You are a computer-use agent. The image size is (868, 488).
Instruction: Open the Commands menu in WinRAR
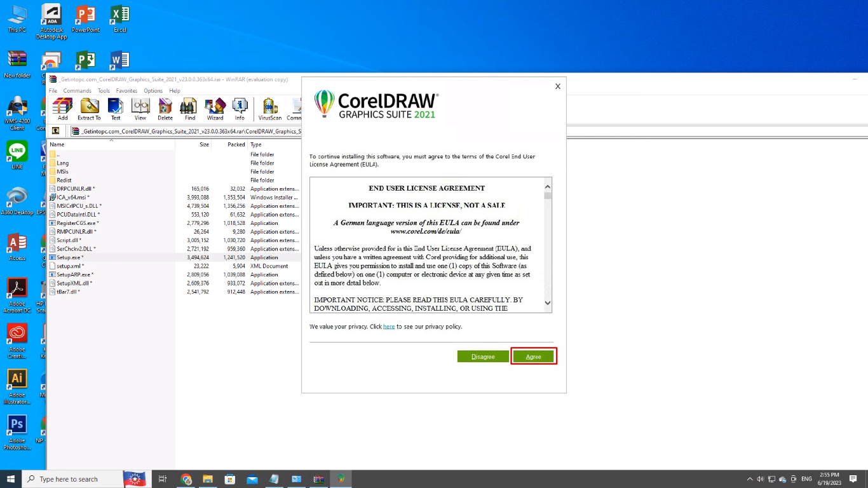click(78, 91)
